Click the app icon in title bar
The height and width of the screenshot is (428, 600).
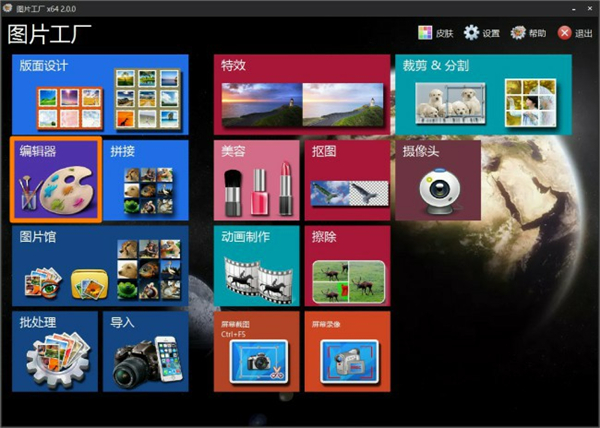pos(9,7)
